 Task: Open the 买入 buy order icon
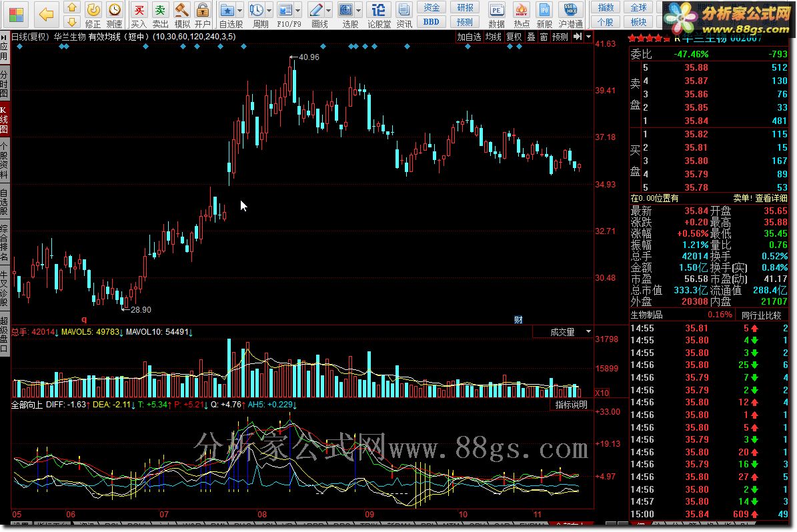point(139,15)
